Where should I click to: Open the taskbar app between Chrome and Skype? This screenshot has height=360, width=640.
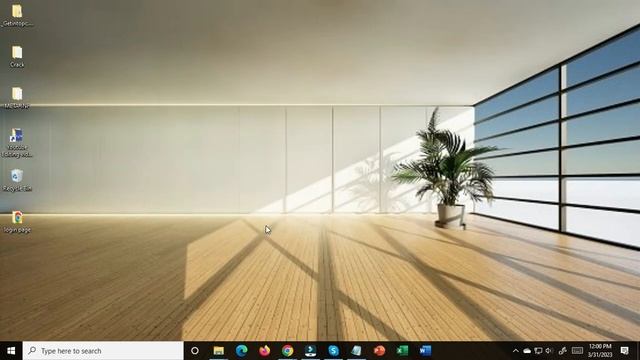[310, 351]
